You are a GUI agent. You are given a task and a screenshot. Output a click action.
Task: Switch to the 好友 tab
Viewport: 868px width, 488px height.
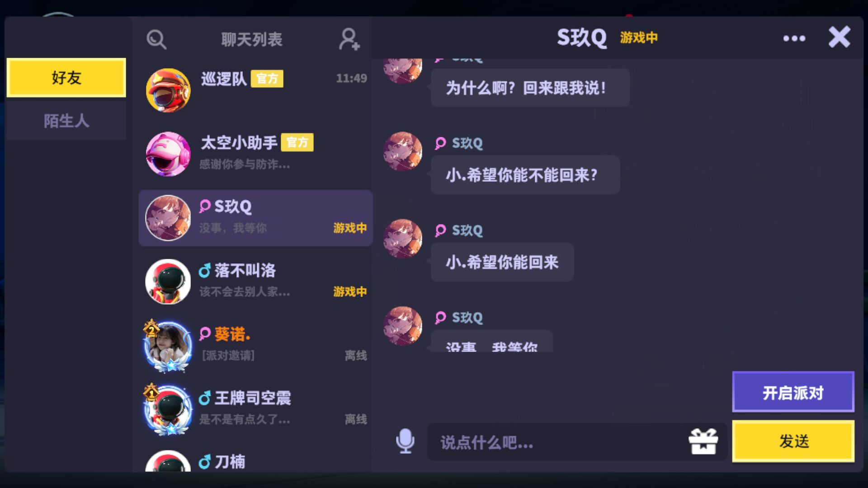click(x=66, y=78)
